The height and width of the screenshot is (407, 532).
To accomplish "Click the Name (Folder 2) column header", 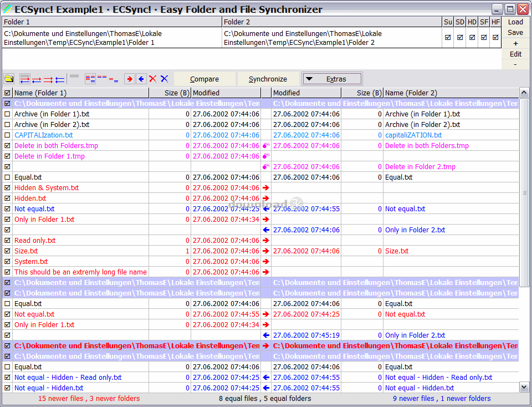I will point(451,93).
